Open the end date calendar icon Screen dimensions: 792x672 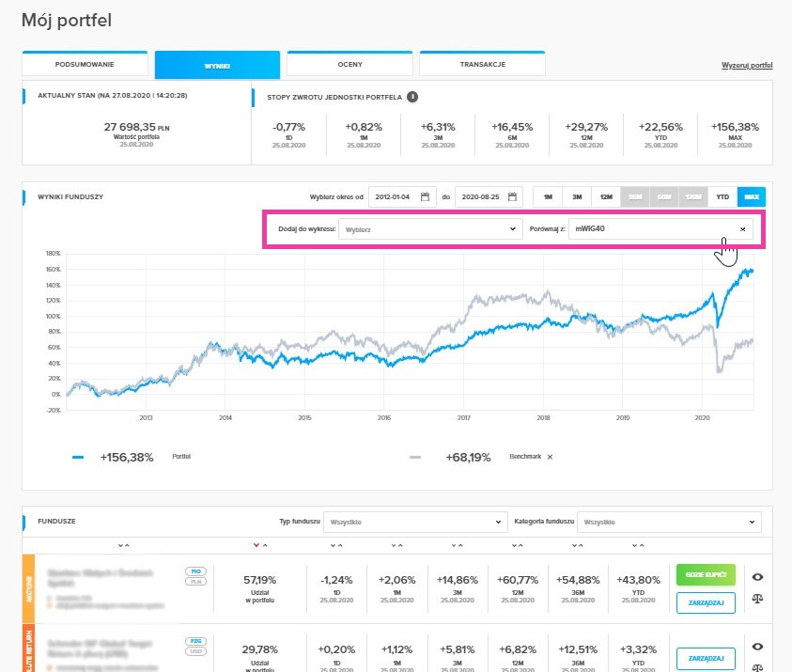(x=511, y=196)
